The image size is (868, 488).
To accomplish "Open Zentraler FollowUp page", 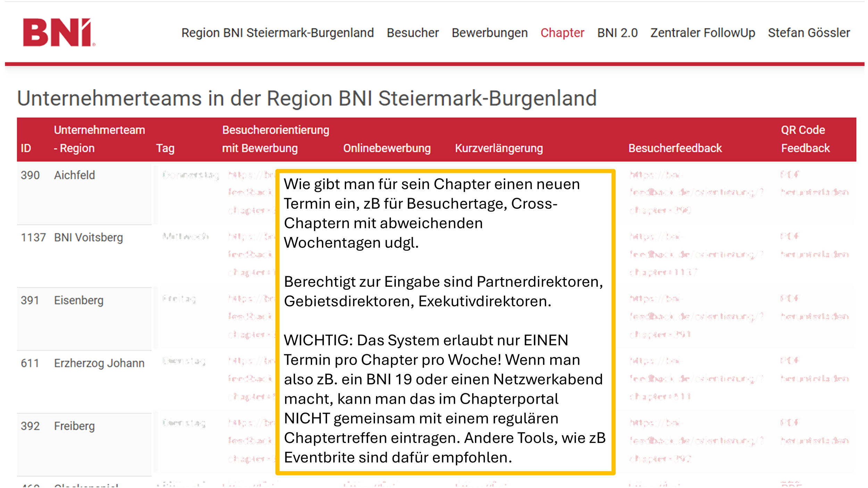I will click(x=702, y=33).
